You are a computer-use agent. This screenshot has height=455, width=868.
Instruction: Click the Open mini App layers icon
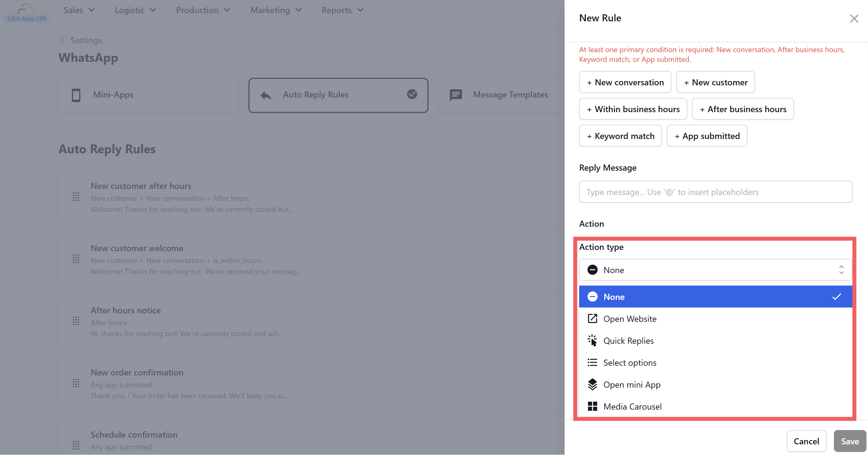592,384
